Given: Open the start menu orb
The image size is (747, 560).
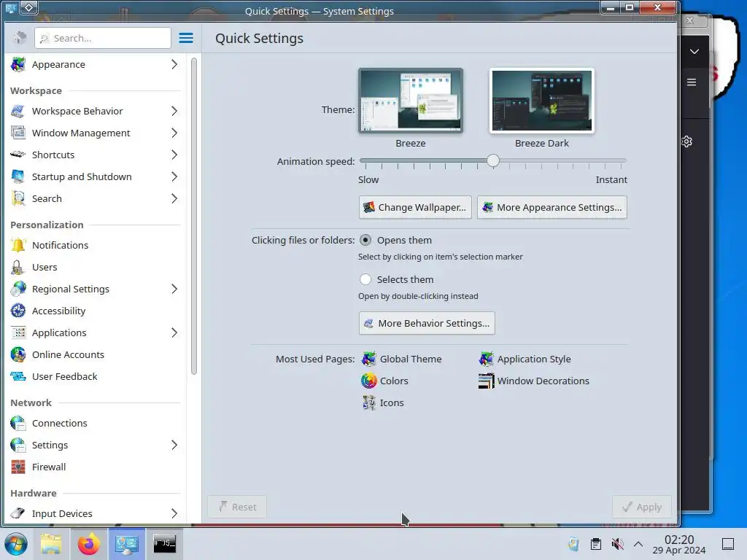Looking at the screenshot, I should [x=16, y=544].
